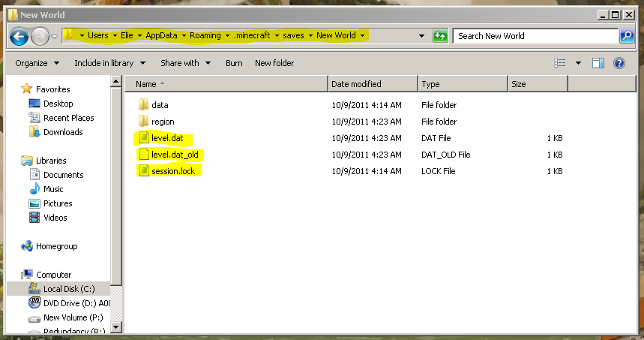Expand the Include in library dropdown
This screenshot has height=340, width=644.
pos(109,64)
